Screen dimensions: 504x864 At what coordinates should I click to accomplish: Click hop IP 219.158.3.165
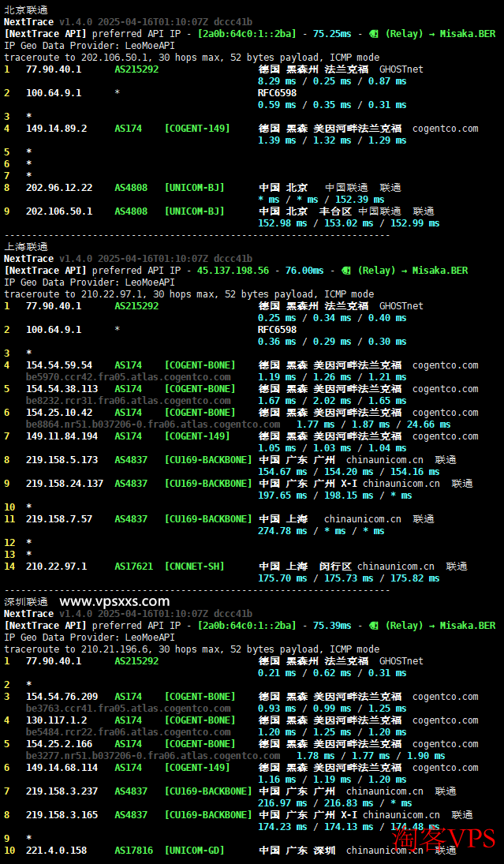click(62, 815)
